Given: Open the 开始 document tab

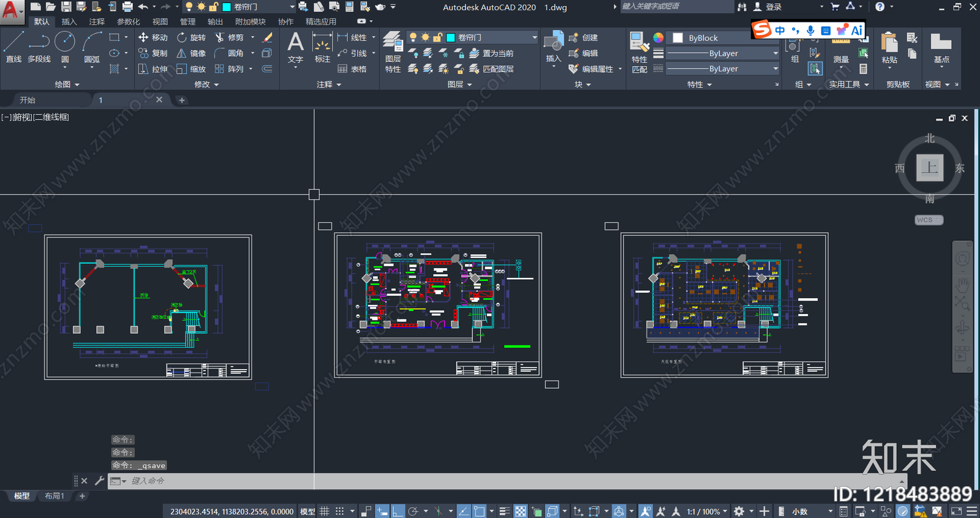Looking at the screenshot, I should pyautogui.click(x=28, y=100).
